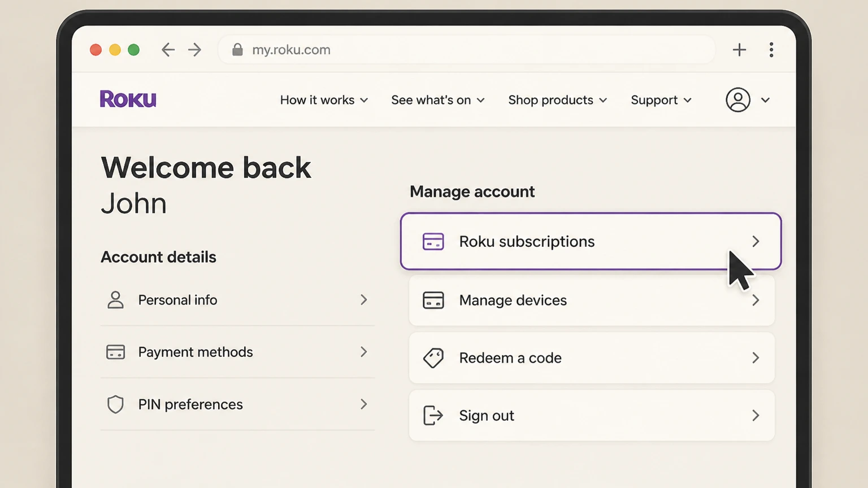Click chevron on Redeem a code card
This screenshot has width=868, height=488.
[756, 358]
